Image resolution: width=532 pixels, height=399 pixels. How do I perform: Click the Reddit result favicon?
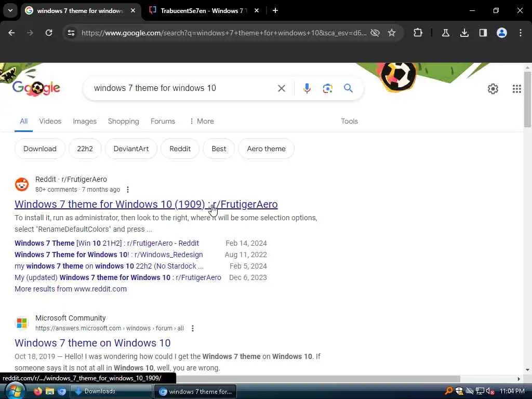pyautogui.click(x=22, y=184)
